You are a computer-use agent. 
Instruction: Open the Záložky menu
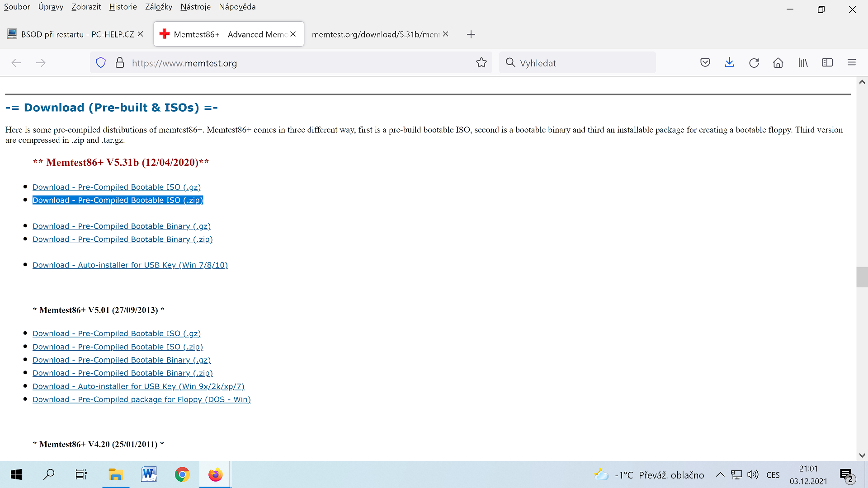coord(158,7)
